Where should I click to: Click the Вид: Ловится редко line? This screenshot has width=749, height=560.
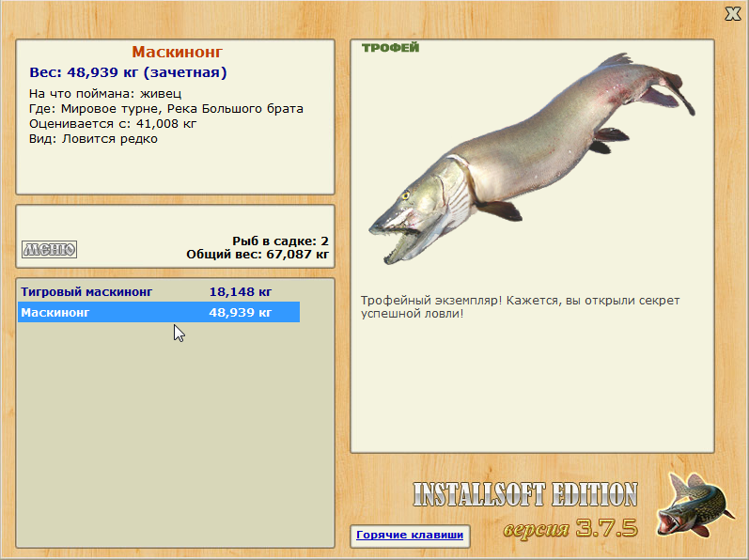pyautogui.click(x=93, y=139)
